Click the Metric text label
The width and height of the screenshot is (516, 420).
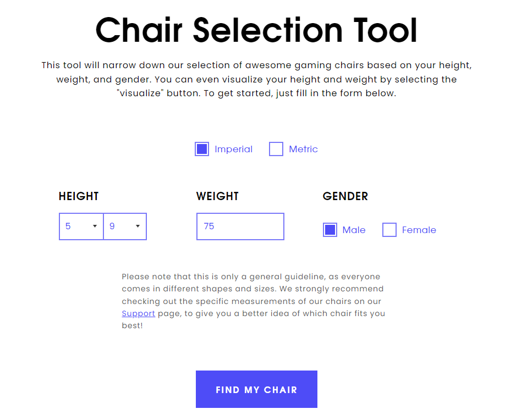(x=303, y=148)
